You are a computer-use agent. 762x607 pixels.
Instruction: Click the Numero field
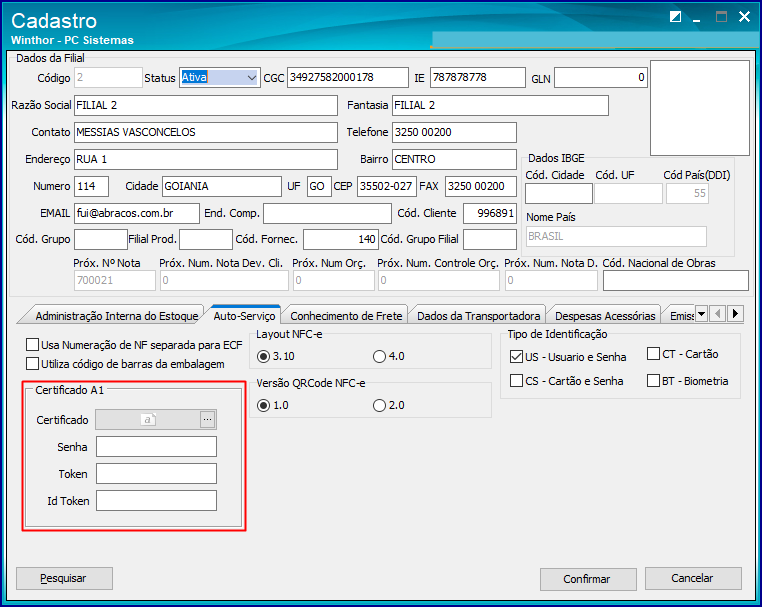click(91, 186)
